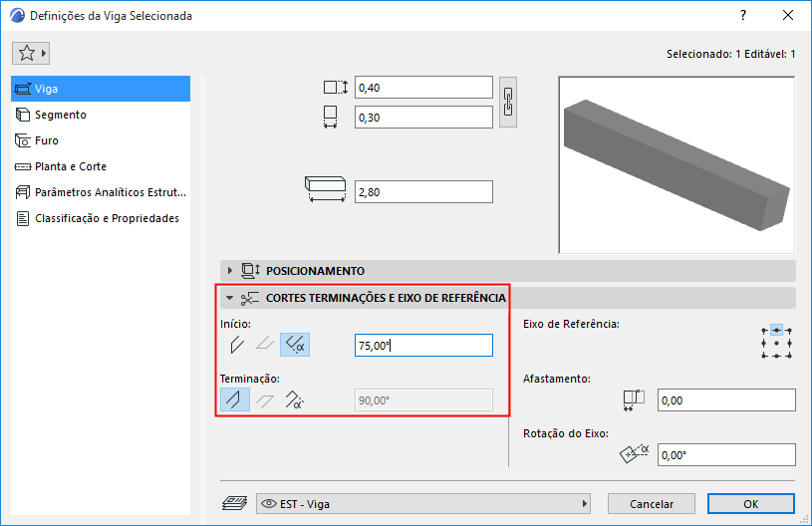Open Parâmetros Analíticos Estruturais page
Viewport: 812px width, 526px height.
[101, 192]
